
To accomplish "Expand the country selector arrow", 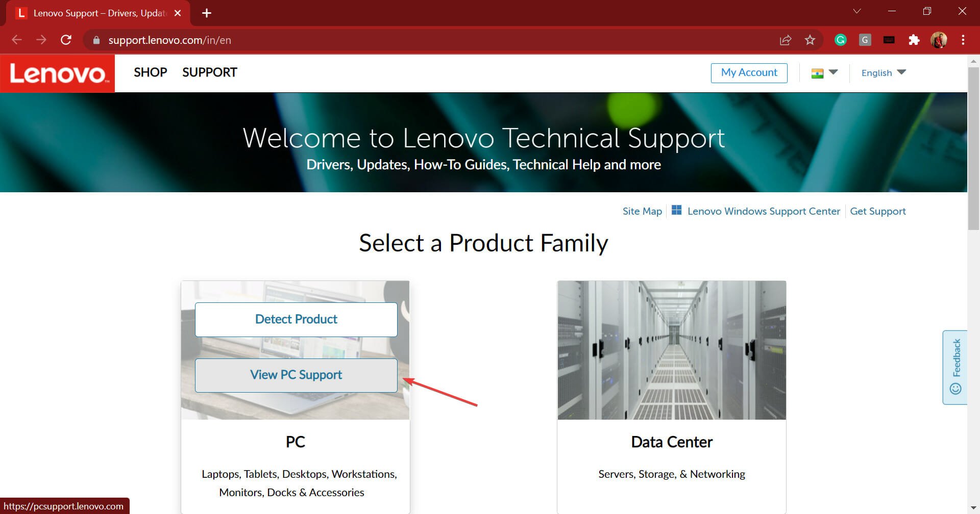I will (834, 72).
